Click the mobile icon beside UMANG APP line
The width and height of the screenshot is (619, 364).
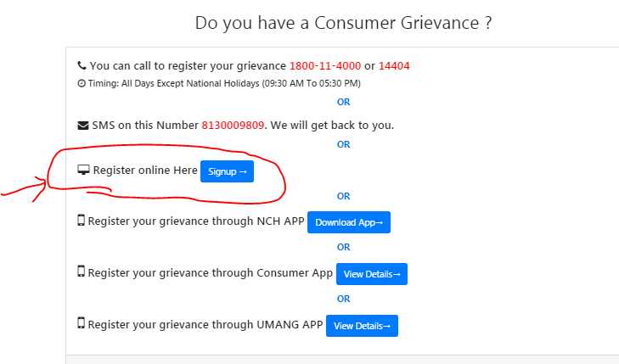point(81,324)
